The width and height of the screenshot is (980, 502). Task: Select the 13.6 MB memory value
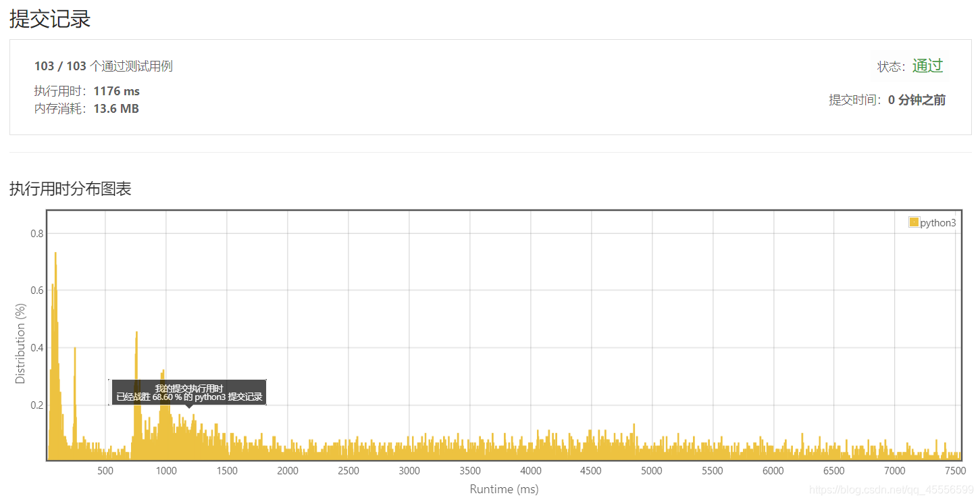[116, 109]
